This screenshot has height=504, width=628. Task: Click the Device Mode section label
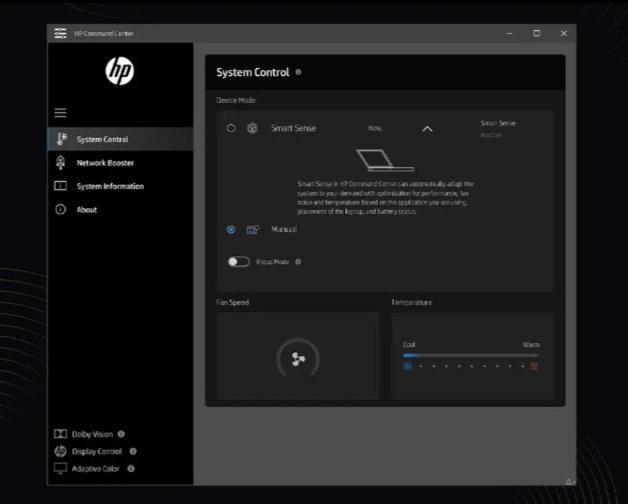[x=236, y=100]
